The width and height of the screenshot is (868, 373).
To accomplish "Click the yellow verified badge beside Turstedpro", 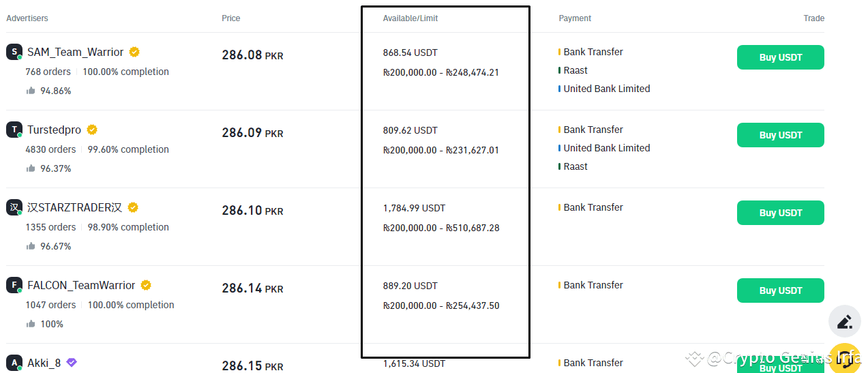I will [x=92, y=130].
